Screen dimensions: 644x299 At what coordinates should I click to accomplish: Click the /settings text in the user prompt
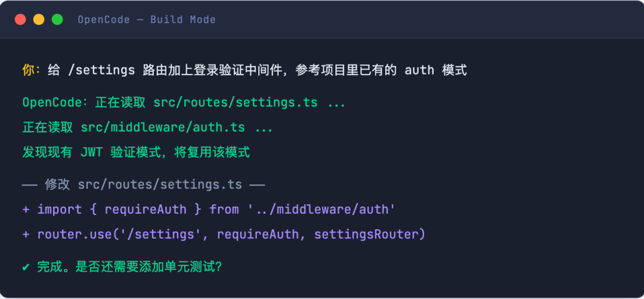click(x=101, y=70)
